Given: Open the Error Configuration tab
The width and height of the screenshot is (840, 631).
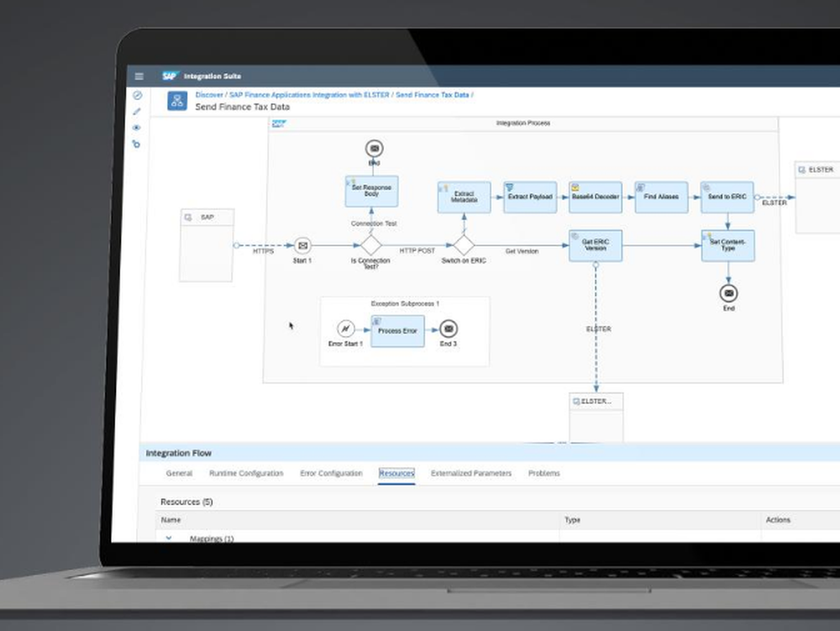Looking at the screenshot, I should (331, 474).
